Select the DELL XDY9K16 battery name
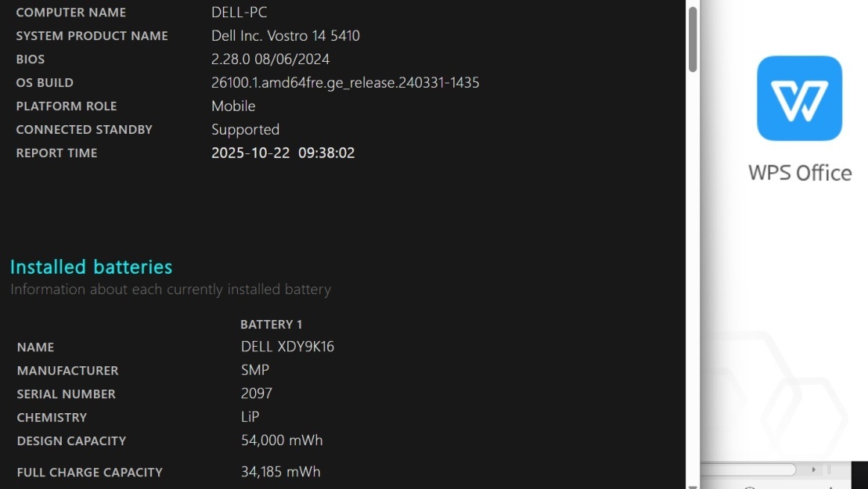This screenshot has width=868, height=489. pos(287,347)
